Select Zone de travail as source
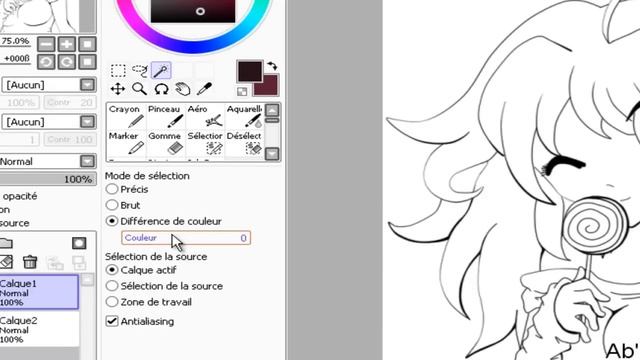 pos(112,302)
